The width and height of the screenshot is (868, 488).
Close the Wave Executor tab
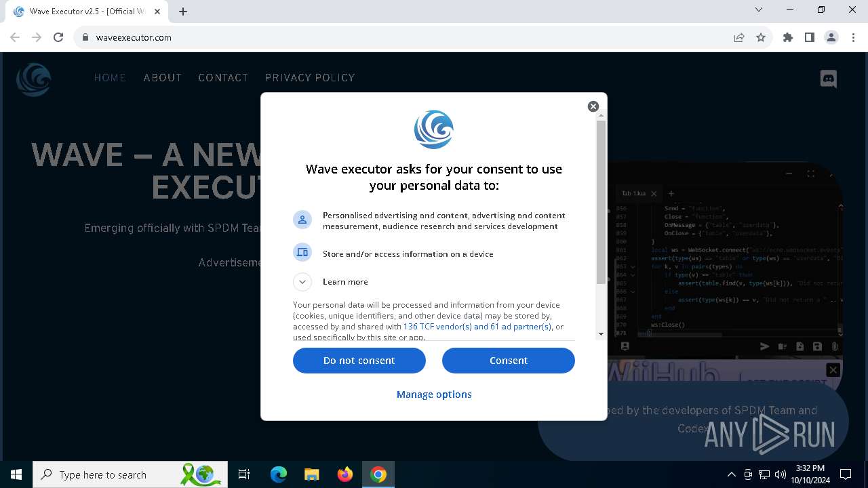(157, 12)
